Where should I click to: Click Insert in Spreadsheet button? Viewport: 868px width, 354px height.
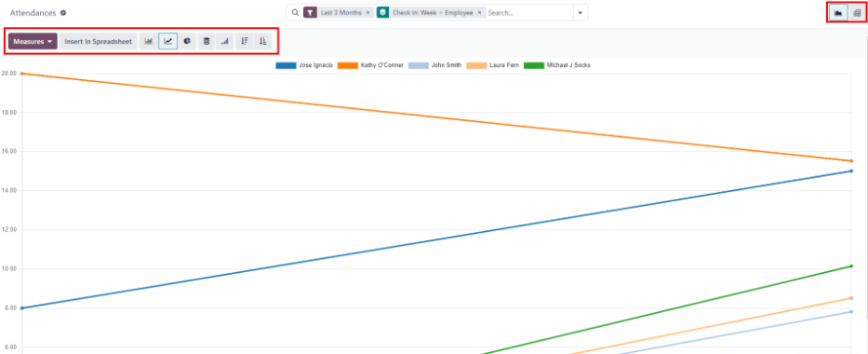coord(98,42)
